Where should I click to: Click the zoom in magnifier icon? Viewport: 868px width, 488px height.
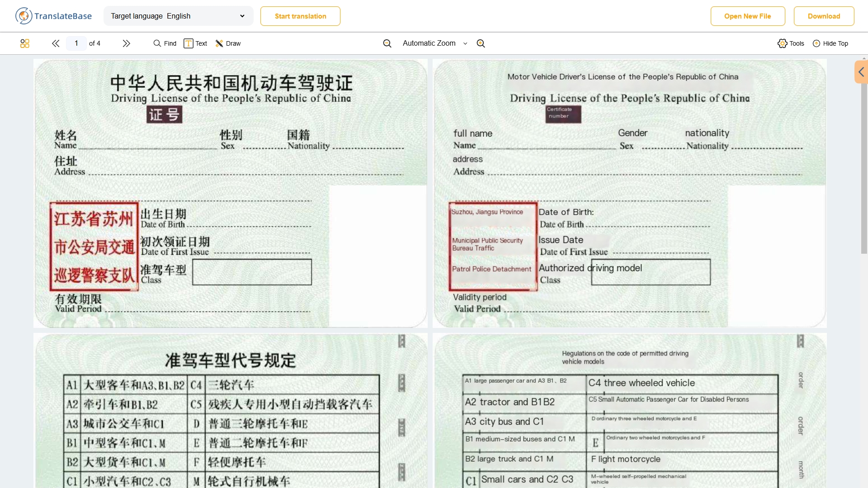[481, 43]
